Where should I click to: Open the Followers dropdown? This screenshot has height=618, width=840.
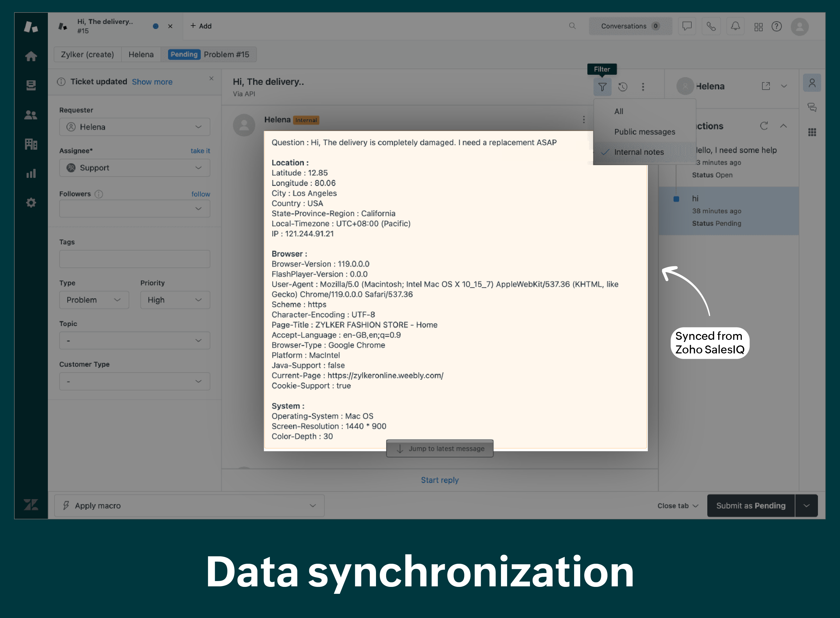point(135,208)
